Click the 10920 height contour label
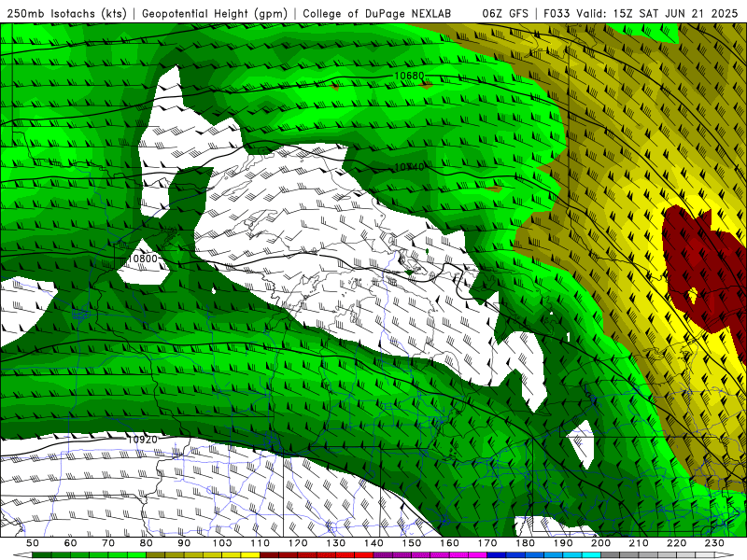This screenshot has height=560, width=747. pos(143,439)
